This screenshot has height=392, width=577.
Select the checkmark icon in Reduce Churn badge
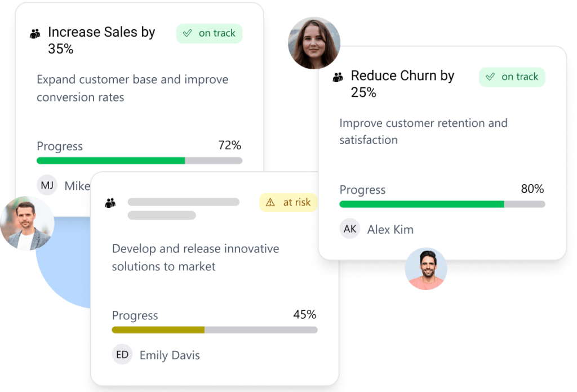pos(491,77)
